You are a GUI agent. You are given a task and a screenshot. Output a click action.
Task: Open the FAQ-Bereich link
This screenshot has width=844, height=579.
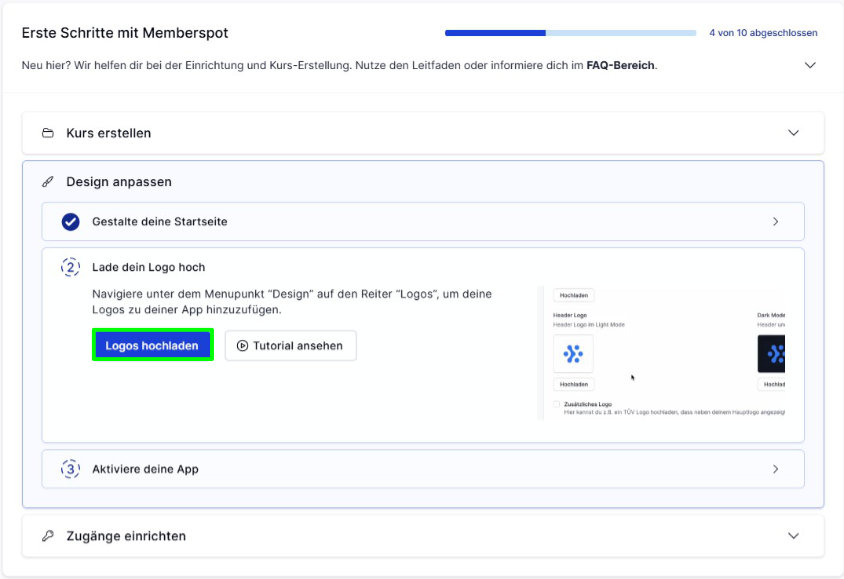coord(621,65)
